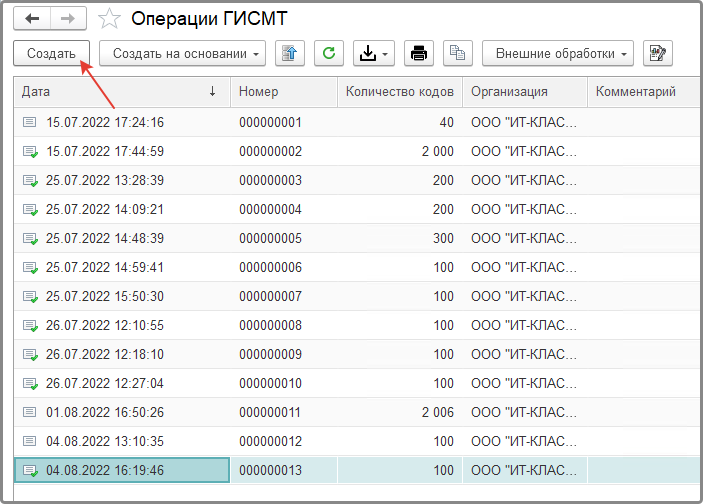Click the printer icon

[419, 53]
